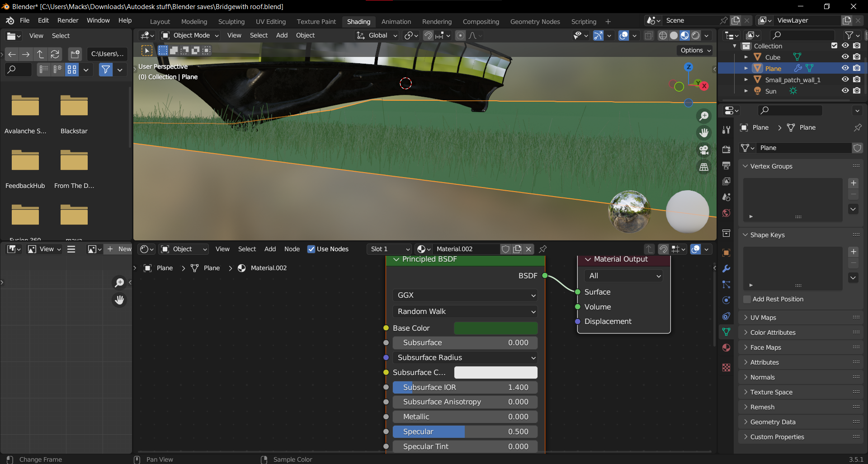Open the File menu
This screenshot has height=464, width=868.
[x=25, y=20]
